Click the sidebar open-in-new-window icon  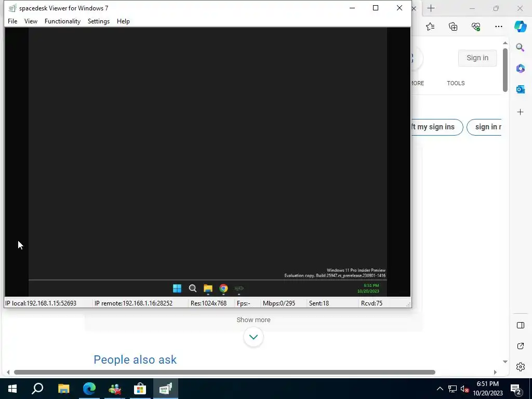click(520, 346)
